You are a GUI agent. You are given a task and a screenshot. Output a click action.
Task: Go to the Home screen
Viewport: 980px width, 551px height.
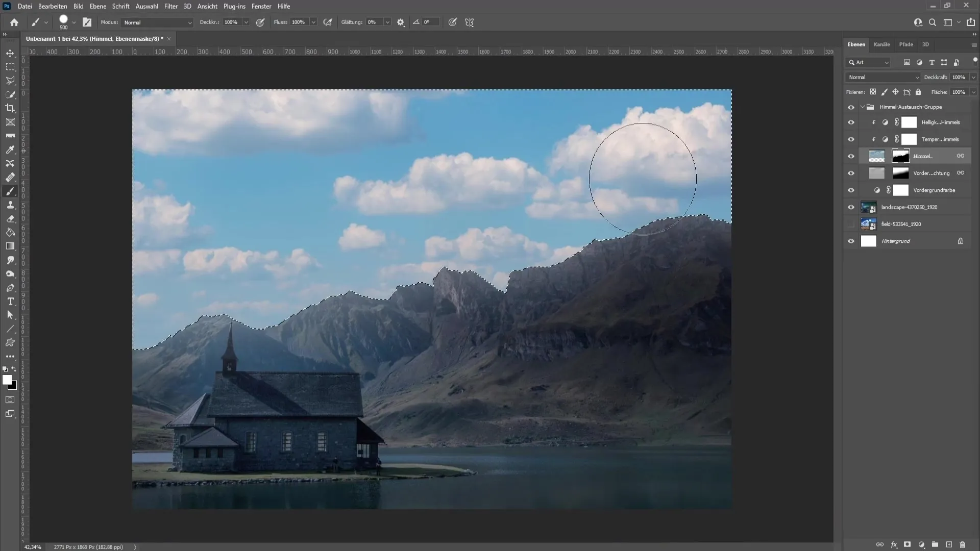[14, 22]
